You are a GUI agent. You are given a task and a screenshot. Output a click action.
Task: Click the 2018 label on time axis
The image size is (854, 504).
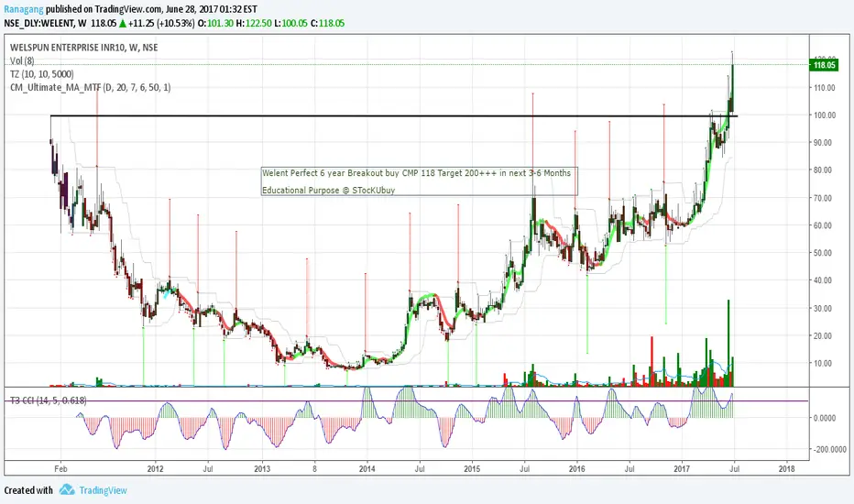pos(786,468)
